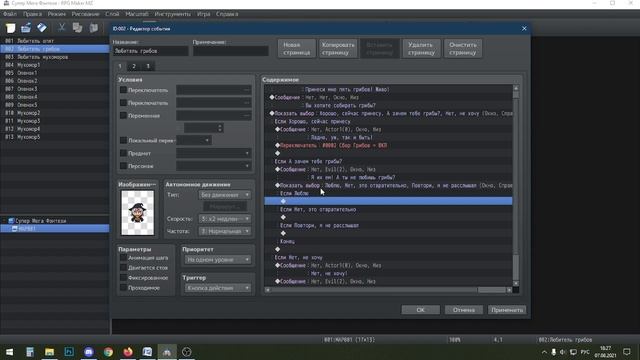Click the Cut (scissors) toolbar icon

pos(62,28)
